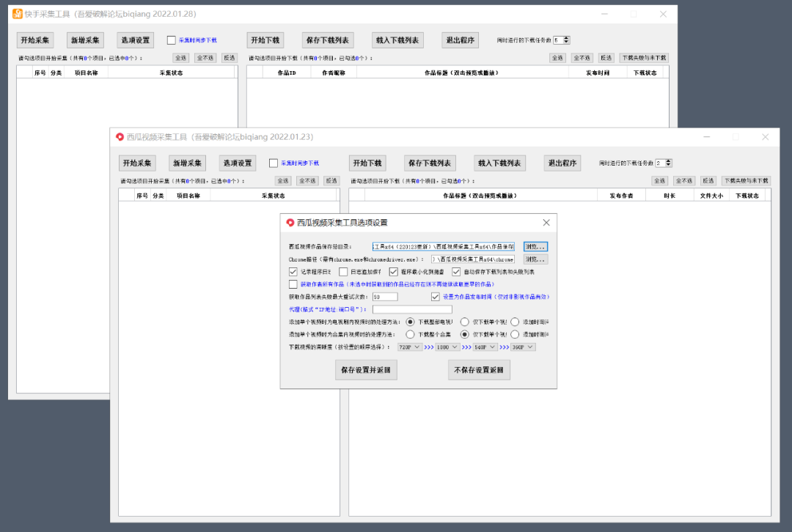Check 采集时同步下载 in the Xigua window

[274, 163]
